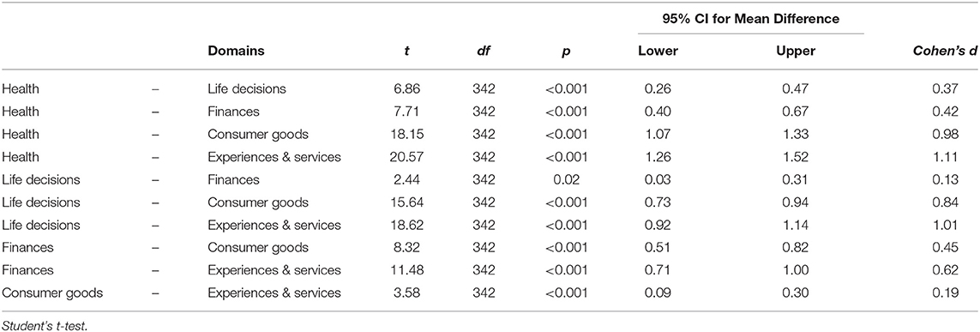Select the p value 0.02
Image resolution: width=980 pixels, height=332 pixels.
pyautogui.click(x=569, y=179)
